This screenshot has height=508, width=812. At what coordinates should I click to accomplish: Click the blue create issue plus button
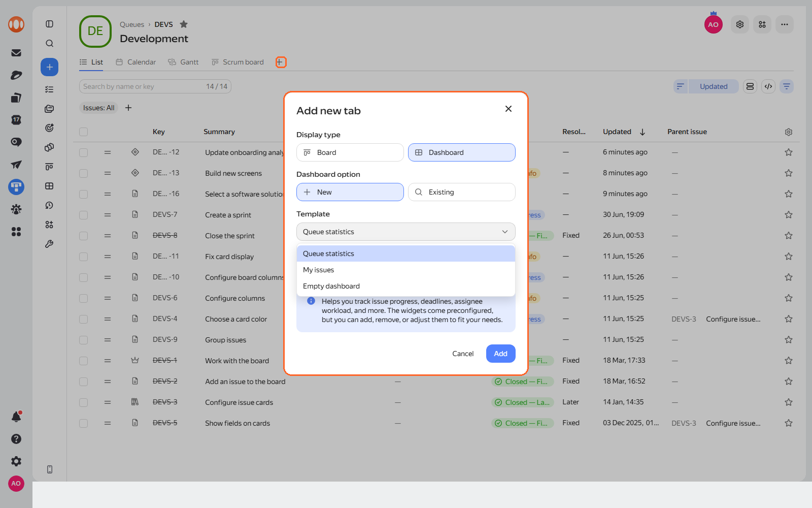pyautogui.click(x=49, y=67)
